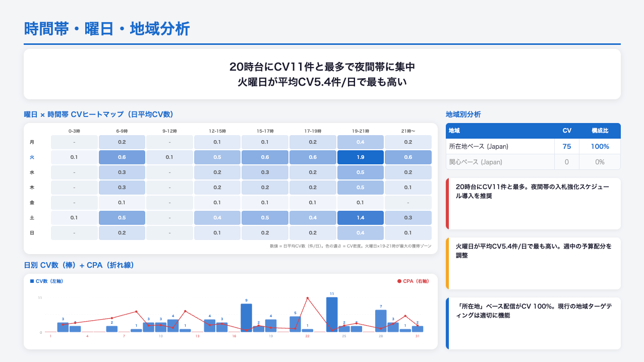
Task: Click the 地域 table column header
Action: click(454, 131)
